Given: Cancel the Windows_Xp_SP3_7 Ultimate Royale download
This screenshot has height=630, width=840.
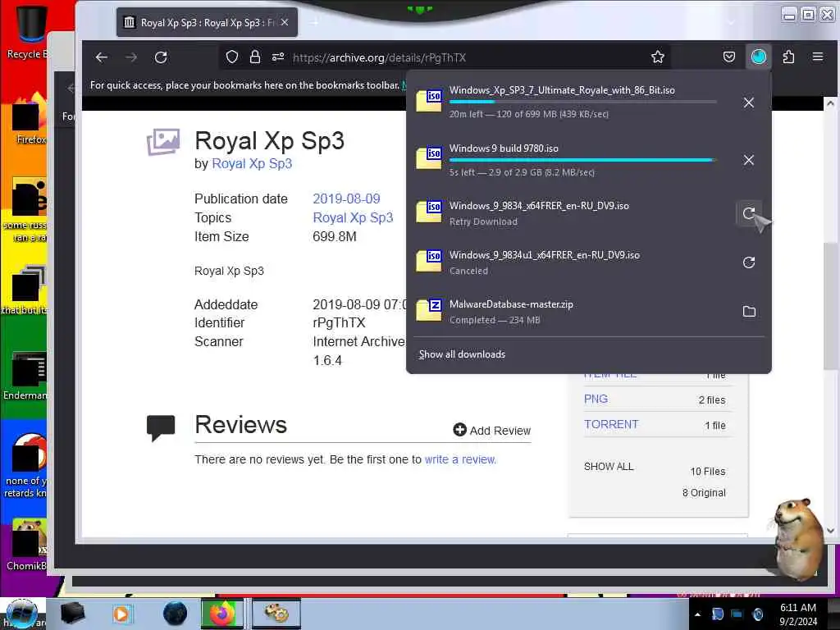Looking at the screenshot, I should [749, 103].
